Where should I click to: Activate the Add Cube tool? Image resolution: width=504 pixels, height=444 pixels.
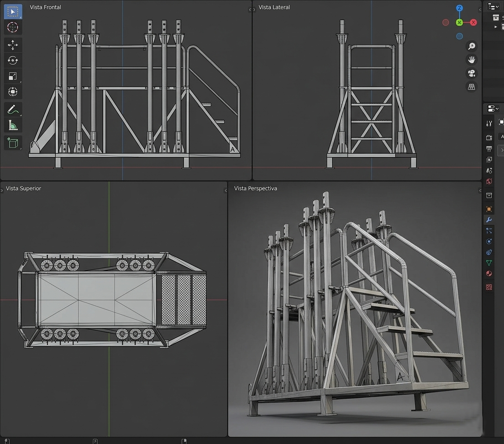tap(13, 143)
